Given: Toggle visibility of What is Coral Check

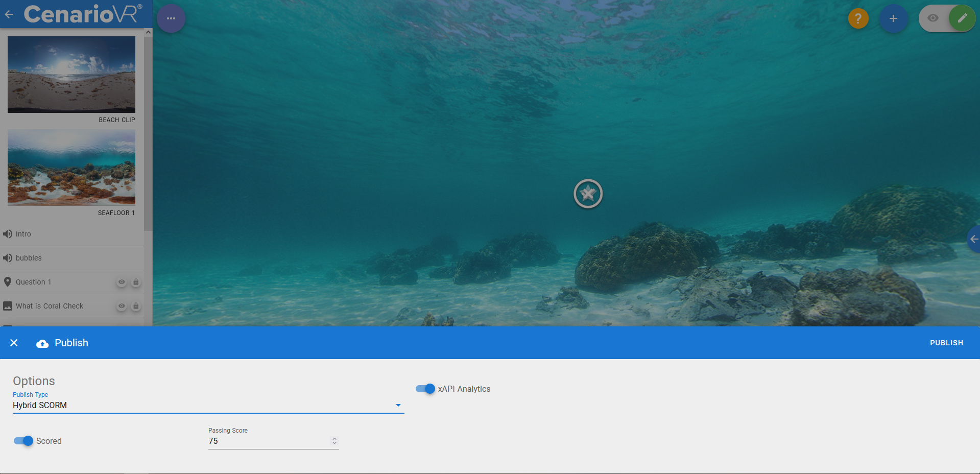Looking at the screenshot, I should (122, 306).
